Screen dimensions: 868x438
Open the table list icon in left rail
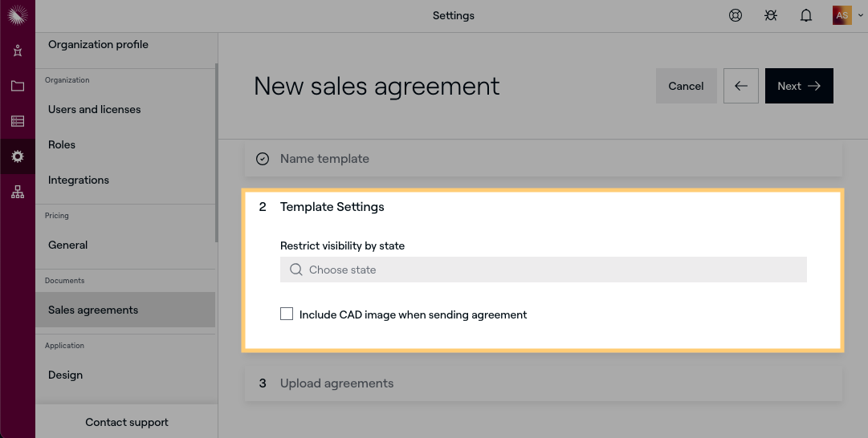click(17, 121)
